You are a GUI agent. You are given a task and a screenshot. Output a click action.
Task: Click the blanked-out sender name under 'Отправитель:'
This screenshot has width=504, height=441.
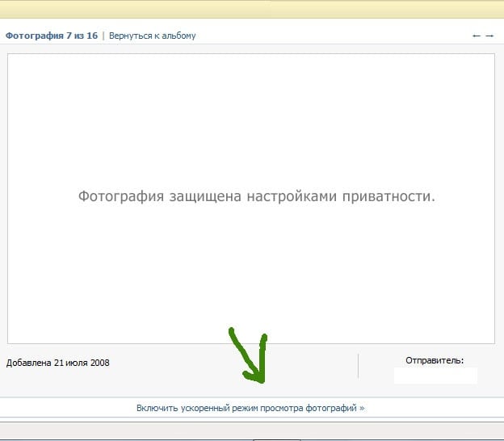(x=435, y=376)
